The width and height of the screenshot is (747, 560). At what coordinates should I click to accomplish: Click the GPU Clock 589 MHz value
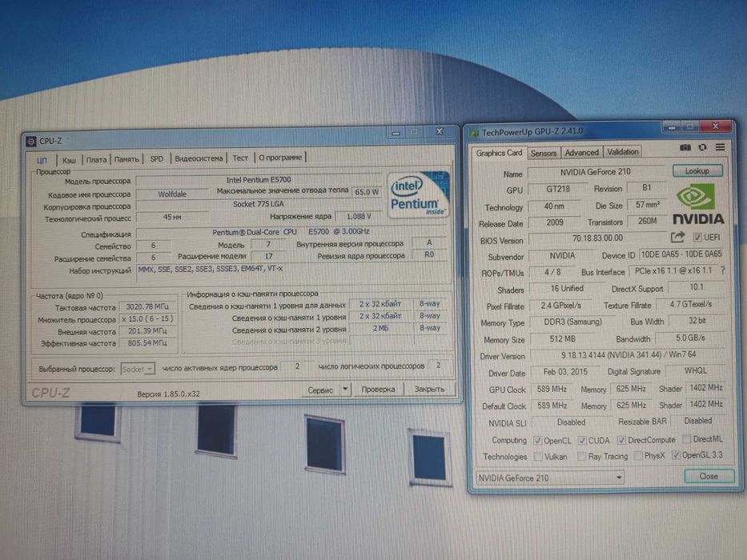click(552, 389)
